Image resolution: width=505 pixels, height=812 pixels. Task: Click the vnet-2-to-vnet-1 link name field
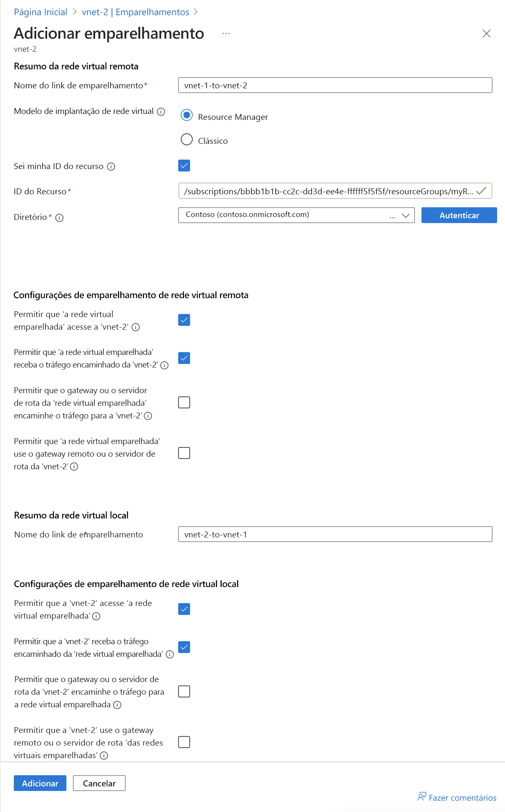pos(335,534)
